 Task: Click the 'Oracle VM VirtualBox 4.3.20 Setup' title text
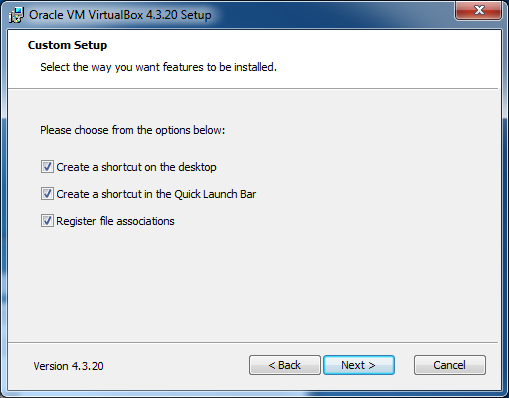click(120, 15)
